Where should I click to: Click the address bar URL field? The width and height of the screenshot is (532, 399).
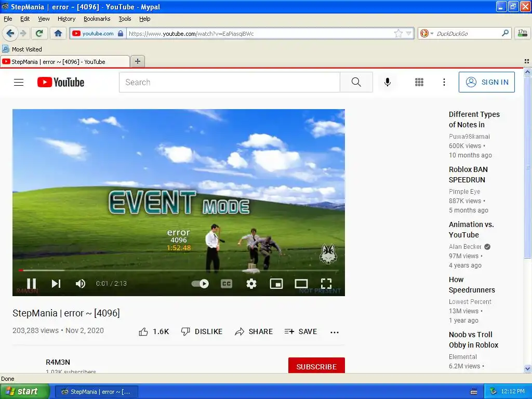coord(260,33)
